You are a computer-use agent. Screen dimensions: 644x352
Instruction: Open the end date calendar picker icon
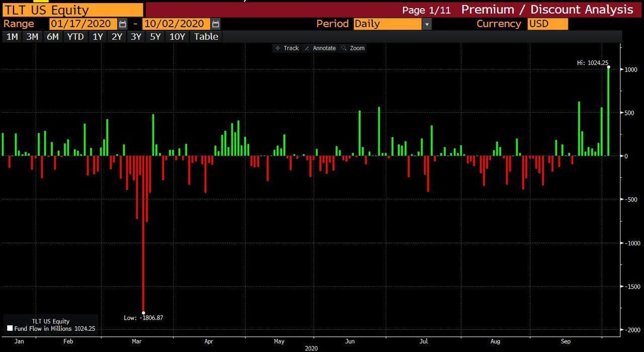216,24
